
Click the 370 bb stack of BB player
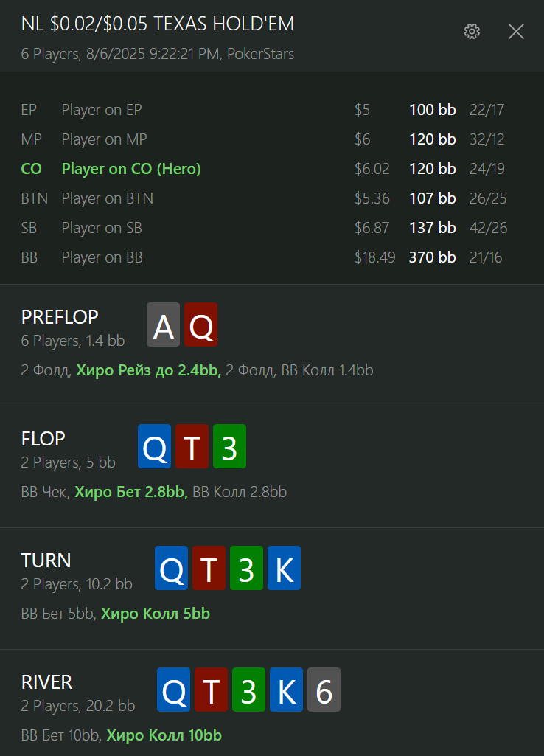pos(432,257)
